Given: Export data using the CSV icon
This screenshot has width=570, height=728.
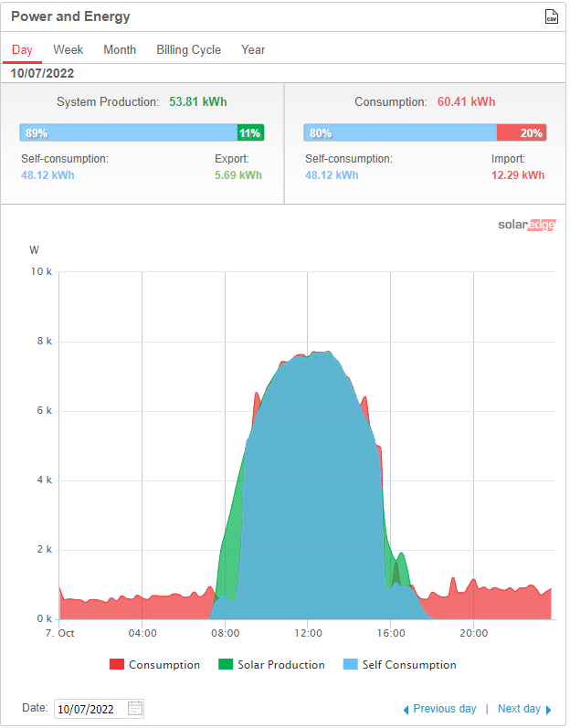Looking at the screenshot, I should click(551, 16).
